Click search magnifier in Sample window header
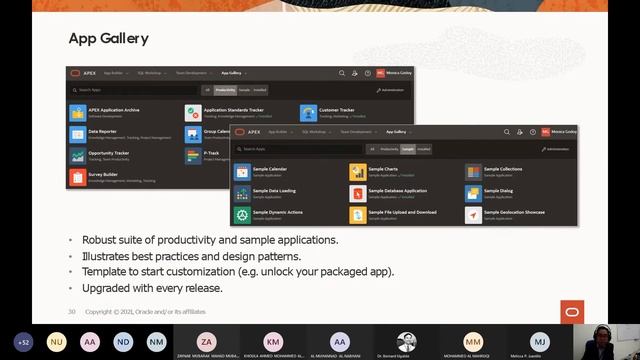640x360 pixels. pos(507,132)
